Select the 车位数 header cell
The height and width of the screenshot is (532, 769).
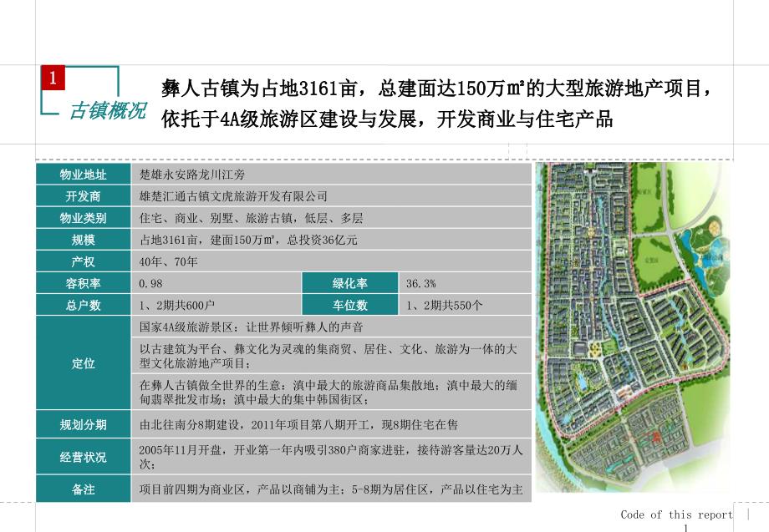coord(350,305)
